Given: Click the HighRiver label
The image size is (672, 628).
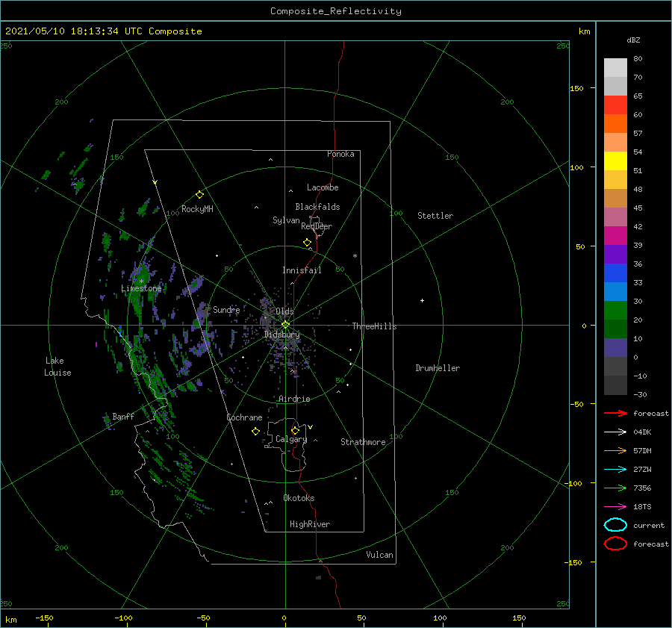Looking at the screenshot, I should click(x=310, y=524).
